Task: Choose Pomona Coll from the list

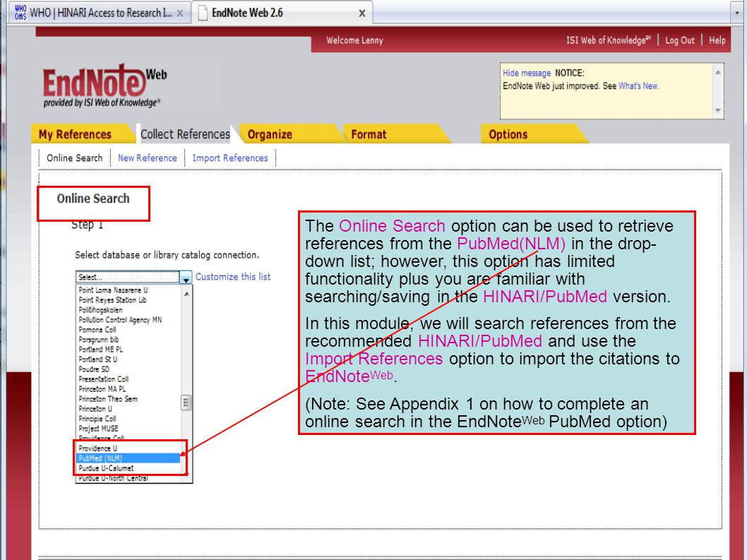Action: [97, 330]
